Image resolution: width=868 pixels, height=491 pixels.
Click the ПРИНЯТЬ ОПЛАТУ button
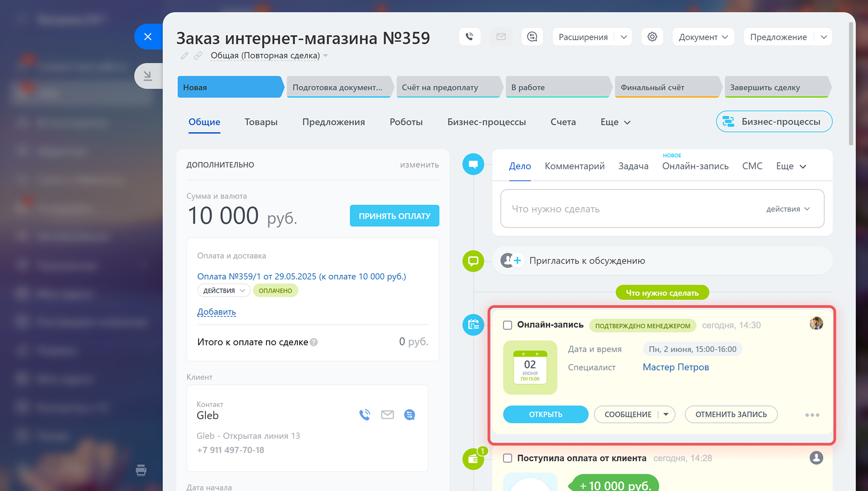tap(394, 216)
